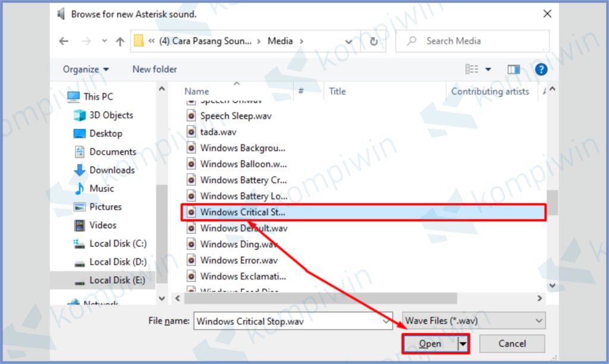Select the tada.wav sound file
The image size is (609, 364).
point(214,131)
